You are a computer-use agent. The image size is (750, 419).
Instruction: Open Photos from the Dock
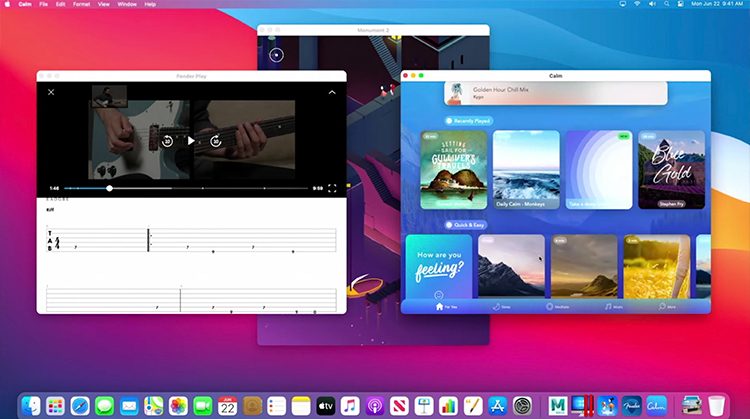(x=178, y=406)
